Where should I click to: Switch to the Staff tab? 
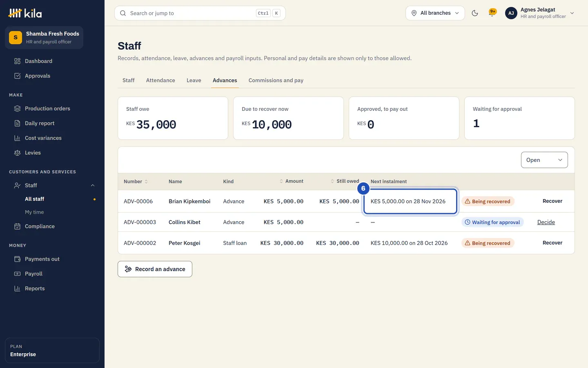point(129,80)
